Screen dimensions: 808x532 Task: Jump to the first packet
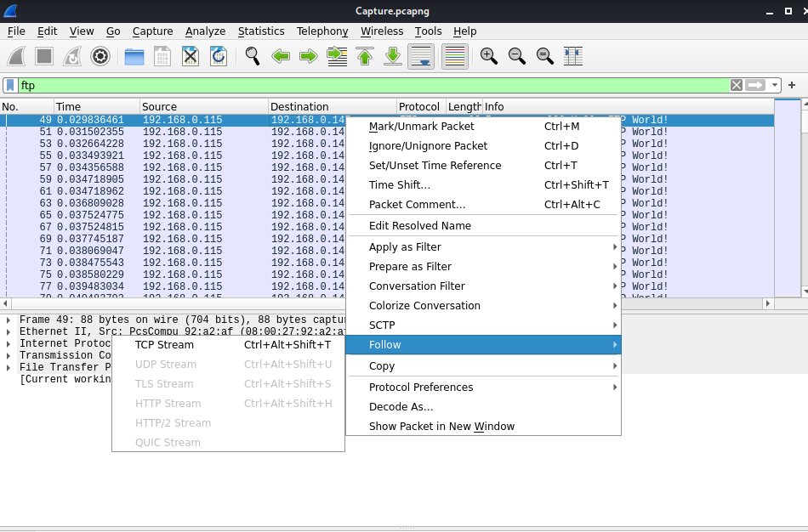tap(364, 56)
